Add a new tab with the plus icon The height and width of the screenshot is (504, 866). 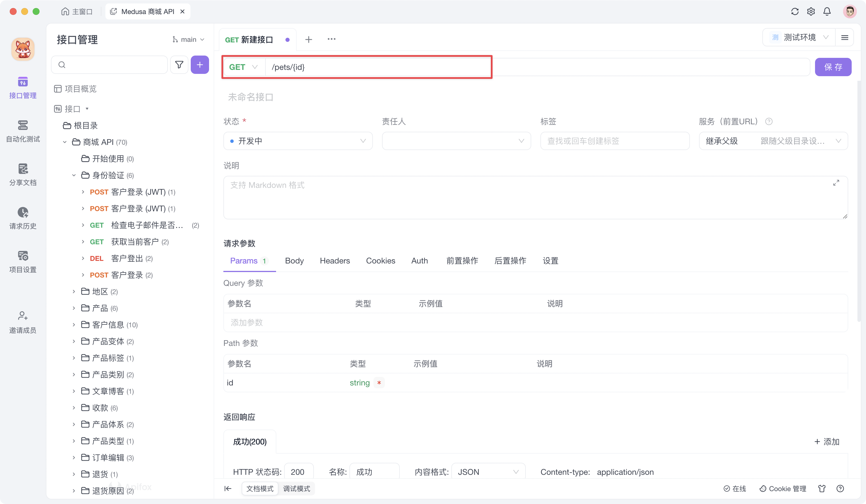[x=308, y=40]
